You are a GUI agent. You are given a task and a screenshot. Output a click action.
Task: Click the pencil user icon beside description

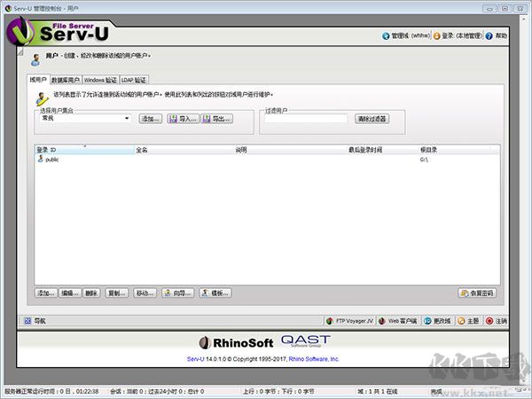[42, 98]
